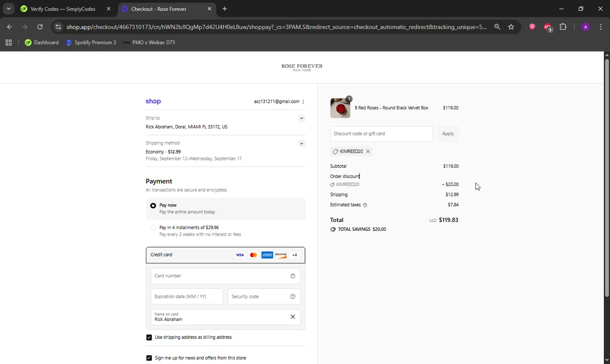This screenshot has width=610, height=364.
Task: Select the Pay now option
Action: [153, 206]
